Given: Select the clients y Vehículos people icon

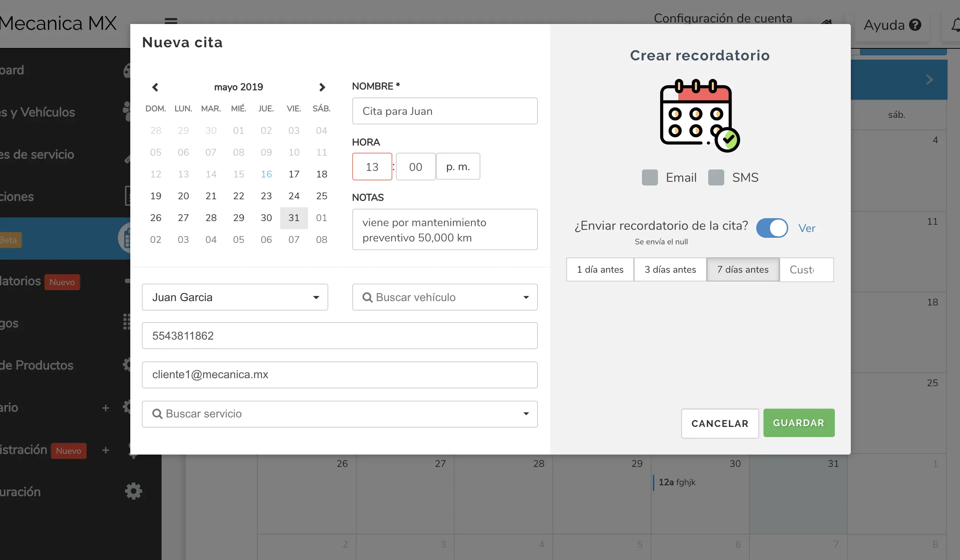Looking at the screenshot, I should click(x=128, y=112).
